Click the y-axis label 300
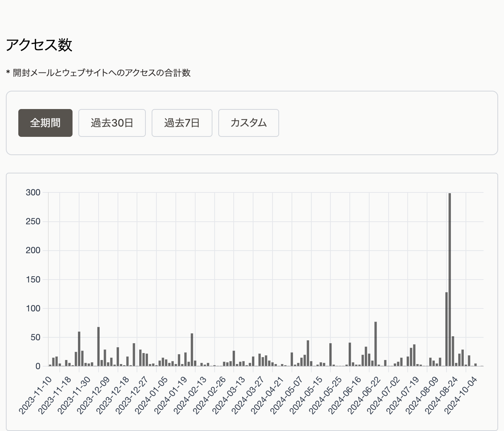 tap(33, 192)
